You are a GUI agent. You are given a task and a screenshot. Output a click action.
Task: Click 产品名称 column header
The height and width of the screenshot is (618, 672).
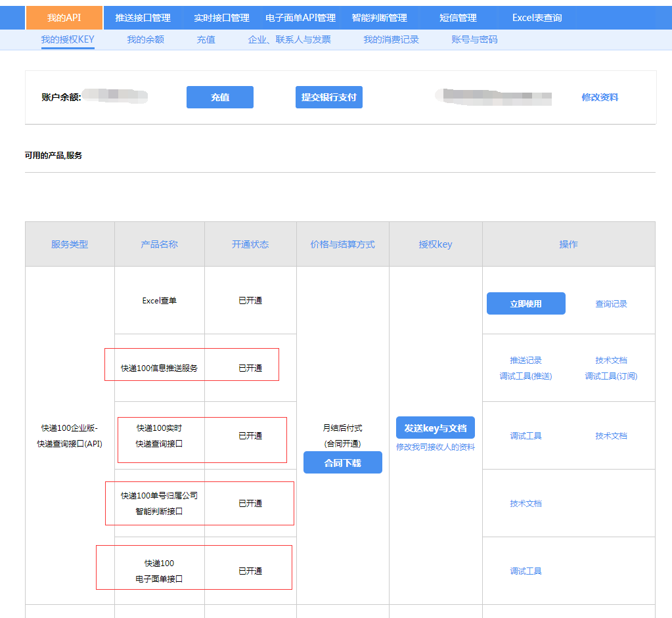(160, 244)
